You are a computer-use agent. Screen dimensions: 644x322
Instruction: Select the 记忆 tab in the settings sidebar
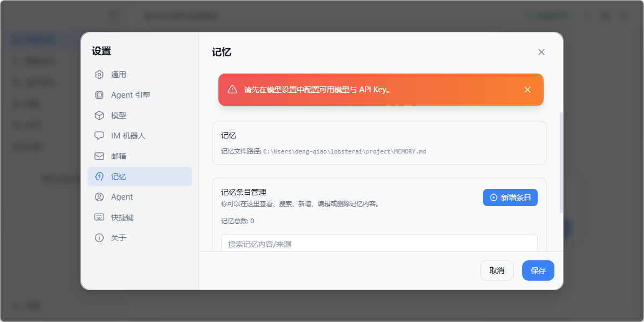pyautogui.click(x=140, y=177)
